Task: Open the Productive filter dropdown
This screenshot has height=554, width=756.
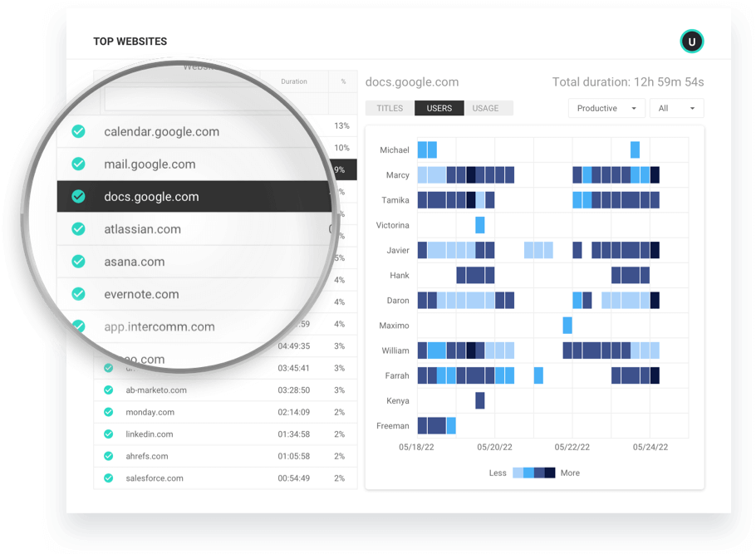Action: click(606, 109)
